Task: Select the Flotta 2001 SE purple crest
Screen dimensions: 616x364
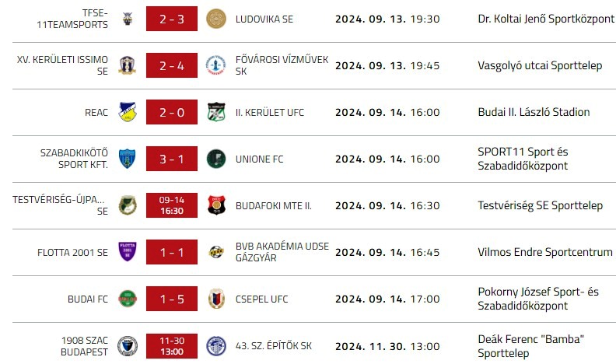Action: pos(128,252)
